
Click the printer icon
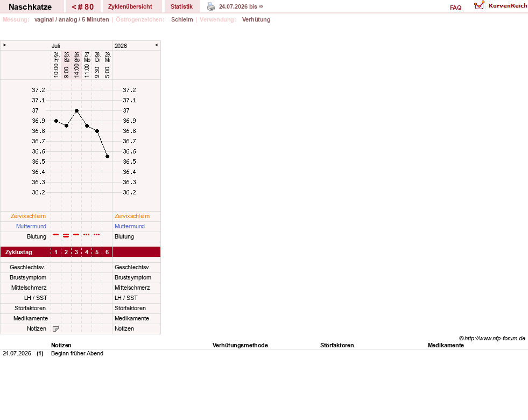coord(211,6)
